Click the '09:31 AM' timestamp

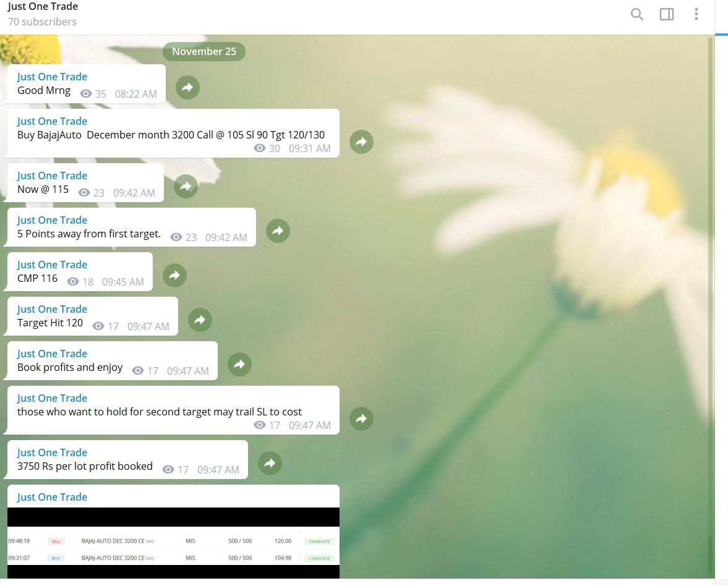tap(310, 148)
